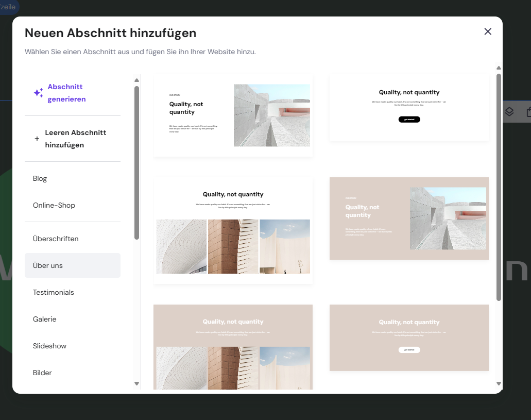Click the down arrow of category scrollbar
Viewport: 531px width, 420px height.
point(137,384)
